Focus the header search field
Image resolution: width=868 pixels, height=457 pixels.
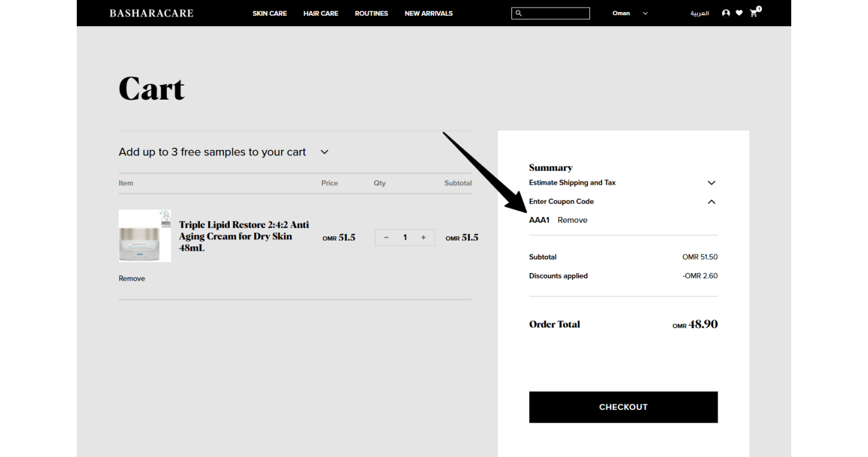coord(551,13)
